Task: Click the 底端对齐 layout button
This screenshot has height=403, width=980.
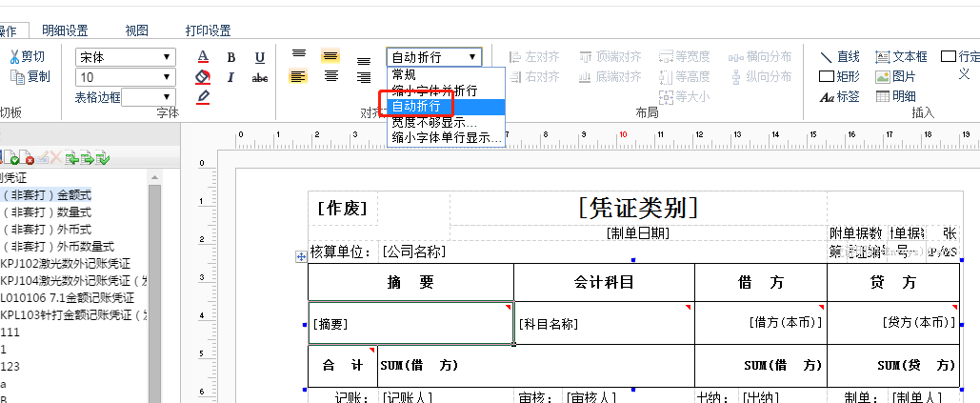Action: 610,77
